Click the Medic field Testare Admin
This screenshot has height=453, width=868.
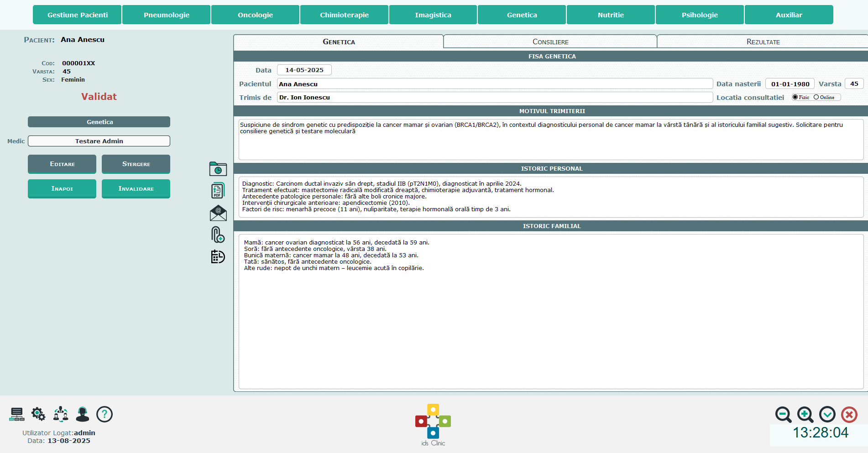pos(99,141)
